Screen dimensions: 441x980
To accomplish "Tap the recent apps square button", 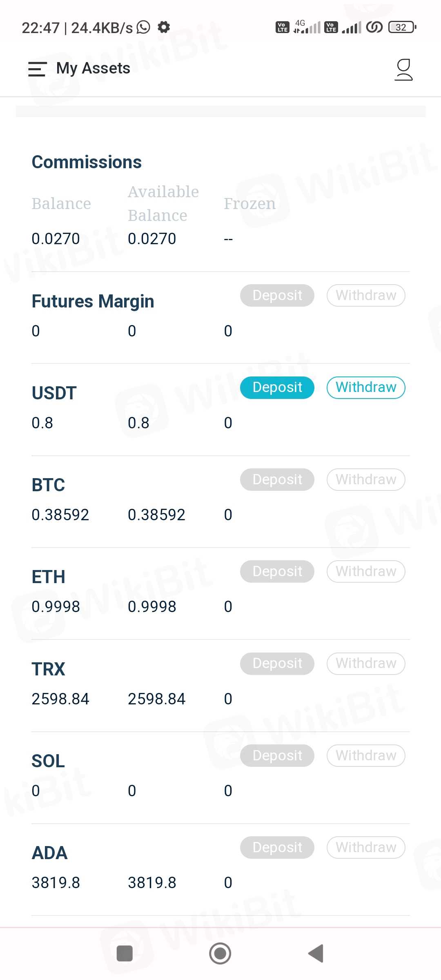I will [x=125, y=953].
